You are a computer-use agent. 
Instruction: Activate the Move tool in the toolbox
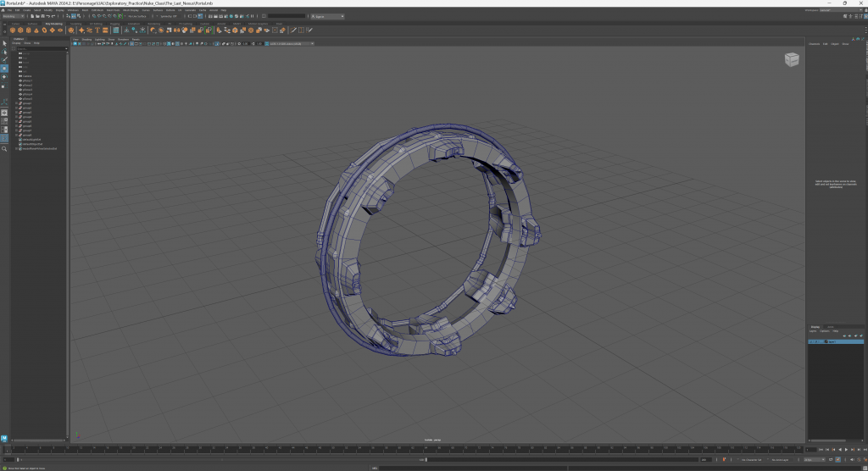[x=4, y=68]
